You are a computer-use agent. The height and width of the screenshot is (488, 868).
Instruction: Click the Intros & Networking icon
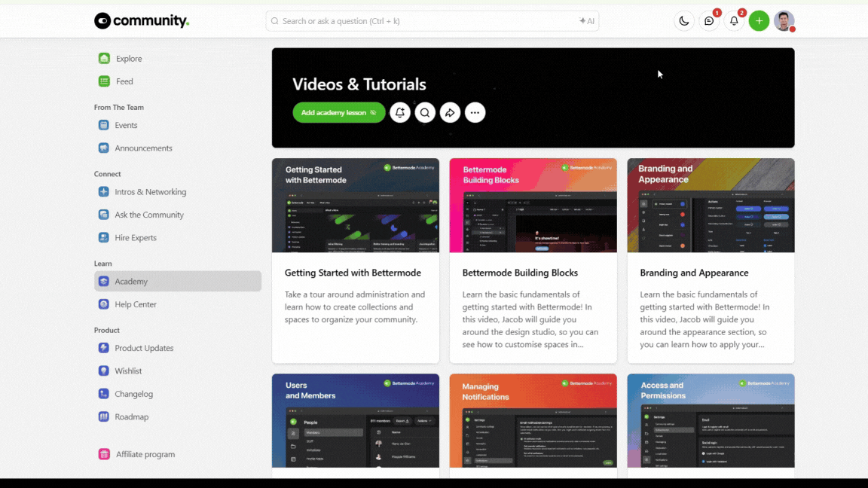point(103,191)
